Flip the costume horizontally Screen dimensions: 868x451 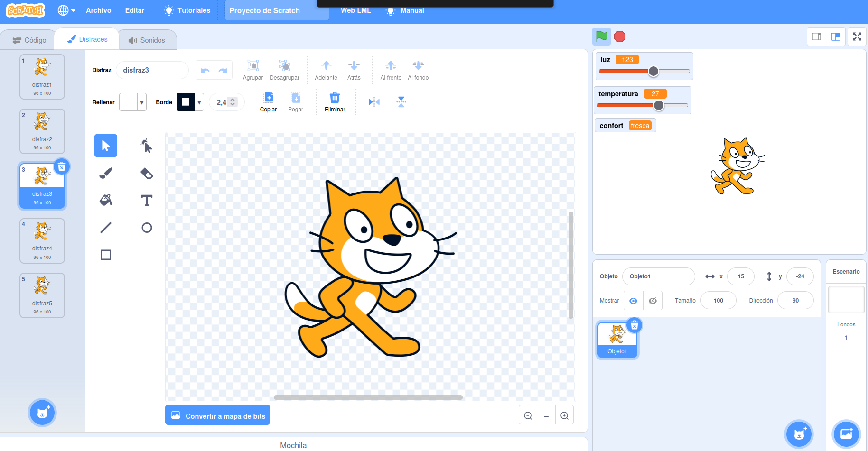click(x=374, y=102)
